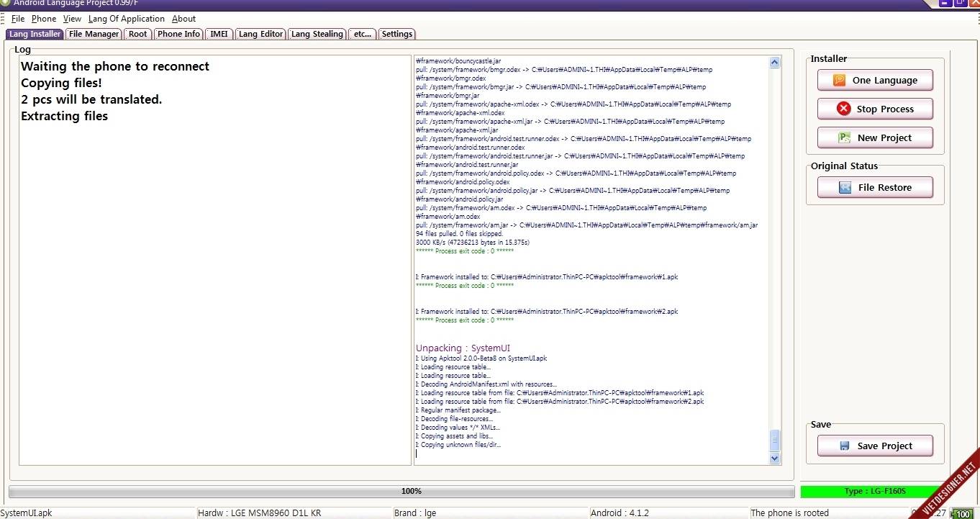This screenshot has width=980, height=519.
Task: Open the File menu
Action: (x=18, y=19)
